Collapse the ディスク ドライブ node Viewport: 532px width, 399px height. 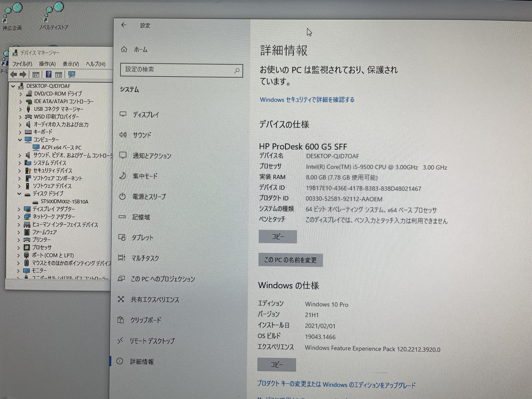[x=19, y=194]
